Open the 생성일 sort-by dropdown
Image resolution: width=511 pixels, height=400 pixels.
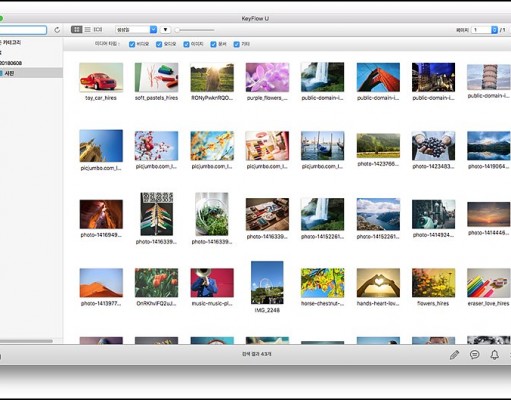point(136,30)
